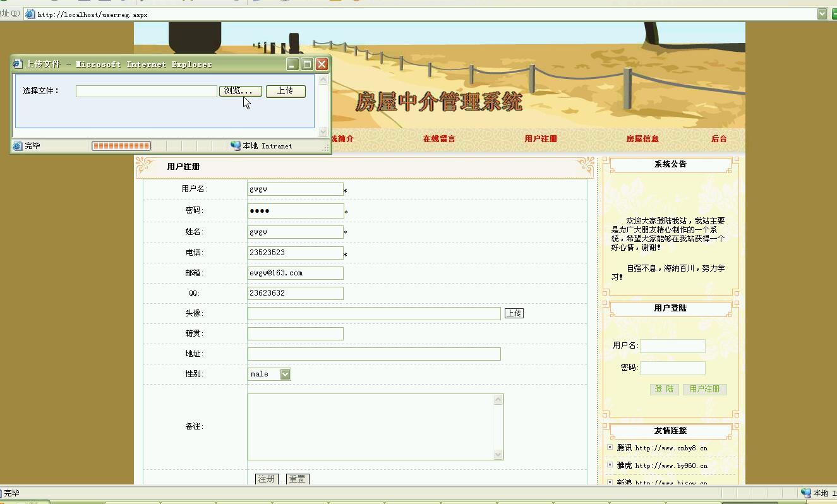Click the 登陆 login button
This screenshot has width=837, height=504.
coord(664,389)
